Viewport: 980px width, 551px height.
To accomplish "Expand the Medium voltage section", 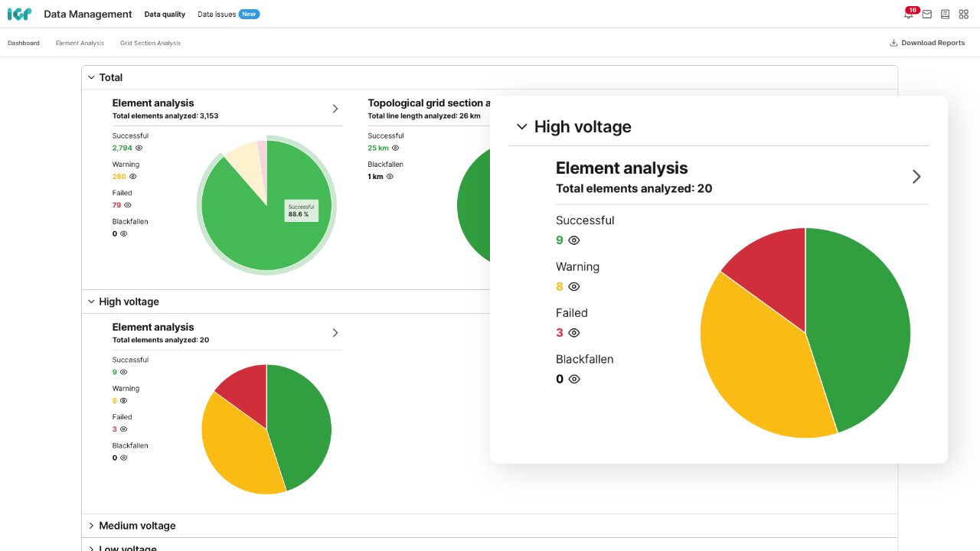I will click(92, 526).
